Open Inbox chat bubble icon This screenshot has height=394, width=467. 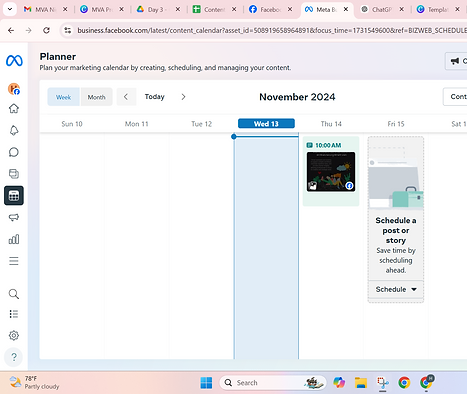tap(14, 152)
